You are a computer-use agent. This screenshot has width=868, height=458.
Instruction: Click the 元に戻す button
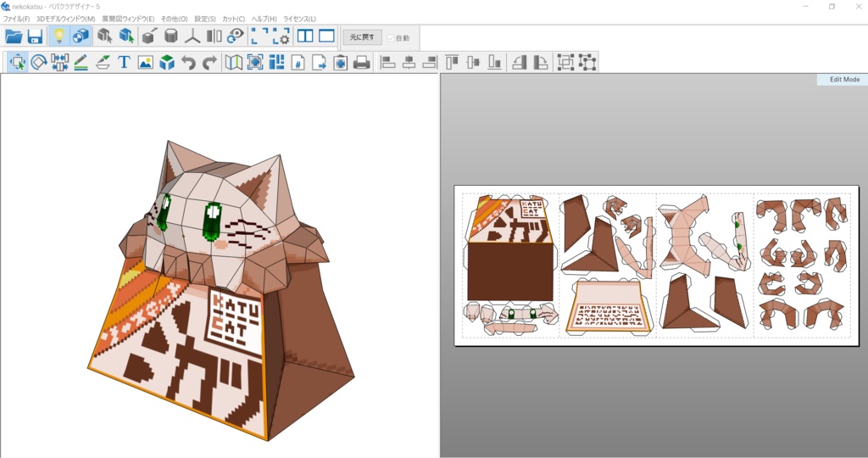tap(362, 37)
